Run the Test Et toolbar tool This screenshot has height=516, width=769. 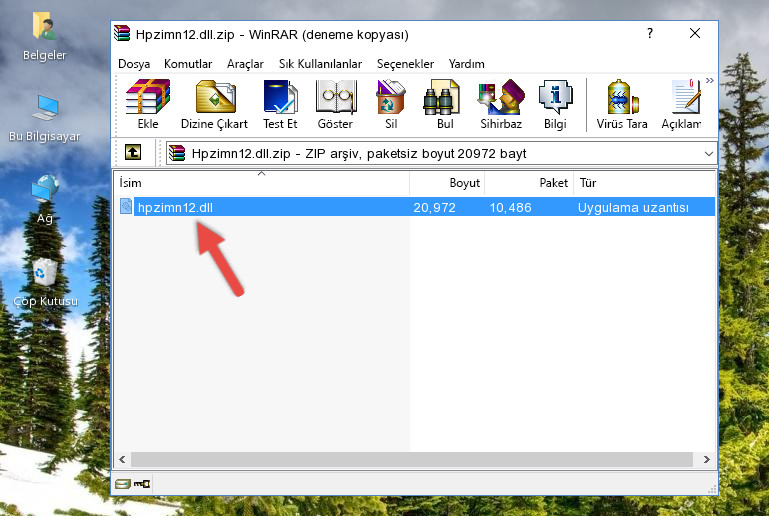pyautogui.click(x=280, y=104)
